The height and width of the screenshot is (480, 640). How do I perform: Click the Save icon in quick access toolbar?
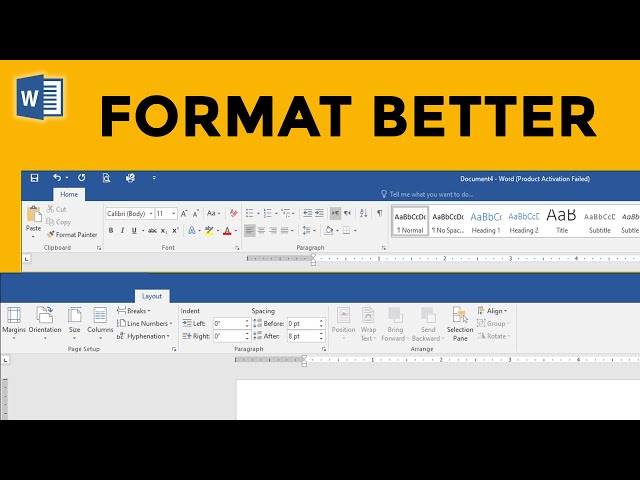click(34, 178)
